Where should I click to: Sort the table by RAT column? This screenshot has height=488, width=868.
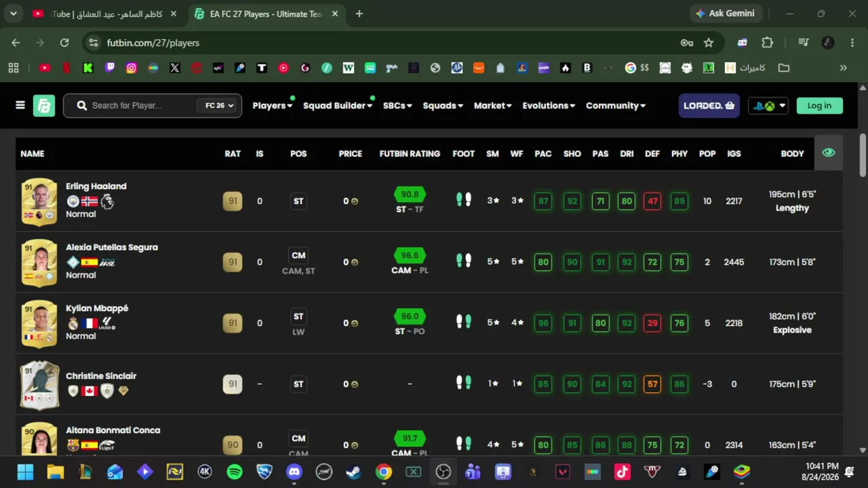[233, 154]
